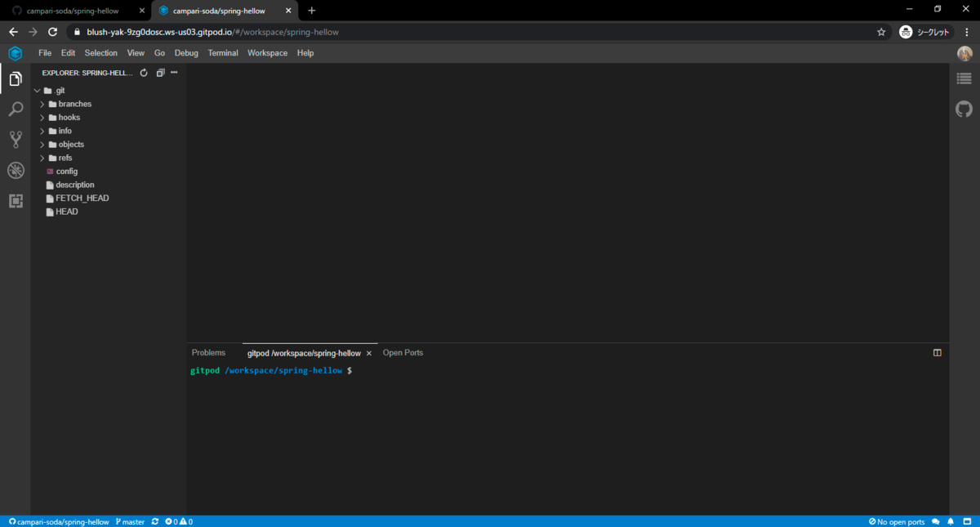
Task: Bookmark this page with the star icon
Action: pos(881,32)
